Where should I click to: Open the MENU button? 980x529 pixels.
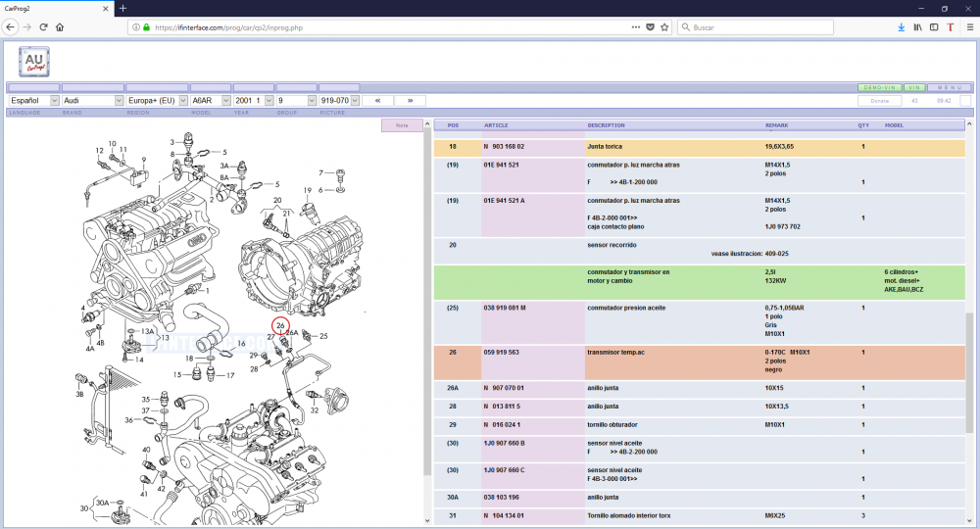(x=950, y=87)
